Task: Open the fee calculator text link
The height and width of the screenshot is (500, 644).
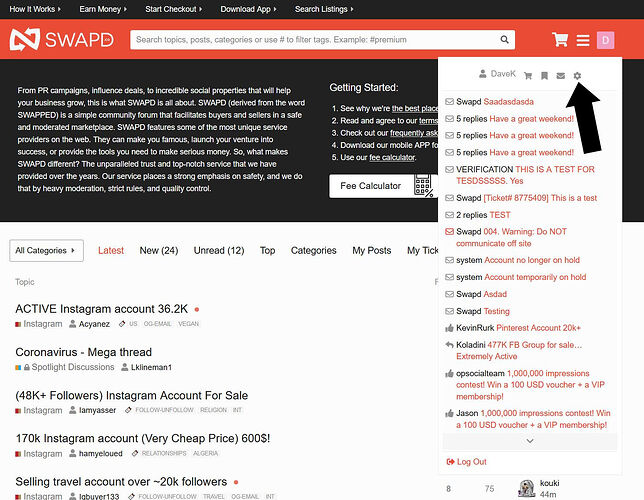Action: coord(392,157)
